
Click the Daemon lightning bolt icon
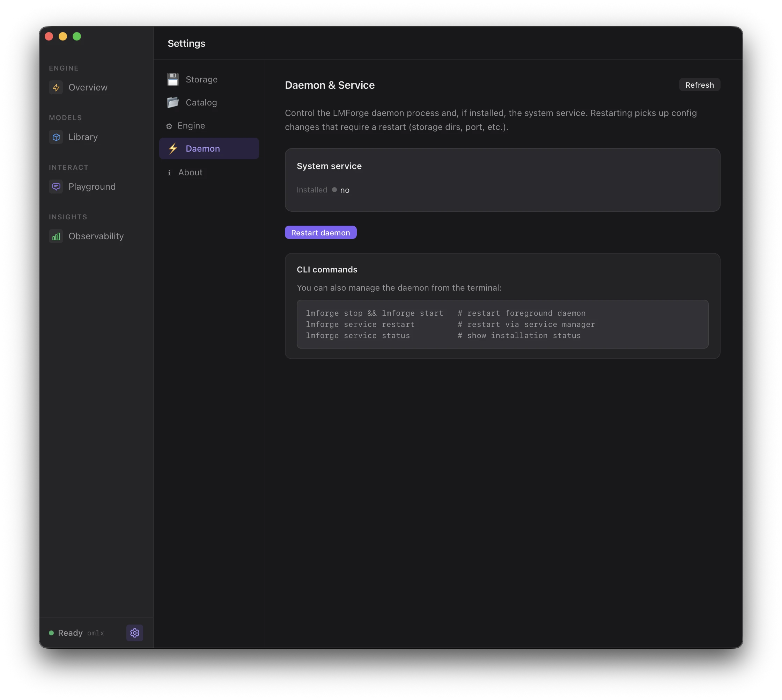pos(173,148)
